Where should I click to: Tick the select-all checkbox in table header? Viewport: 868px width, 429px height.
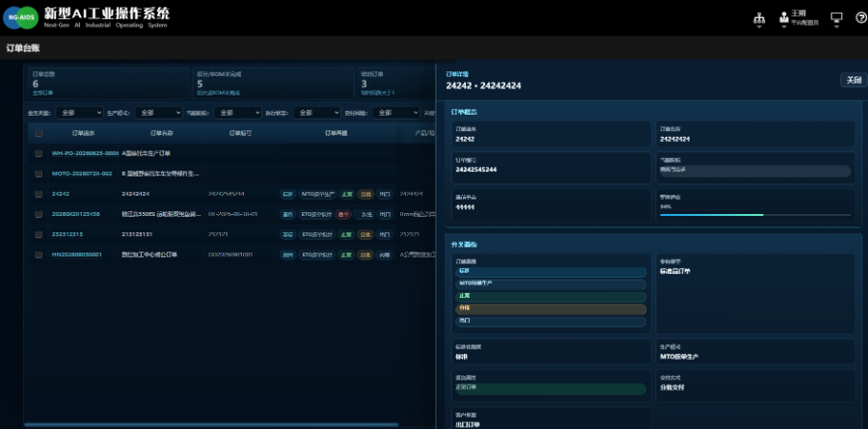pos(39,133)
